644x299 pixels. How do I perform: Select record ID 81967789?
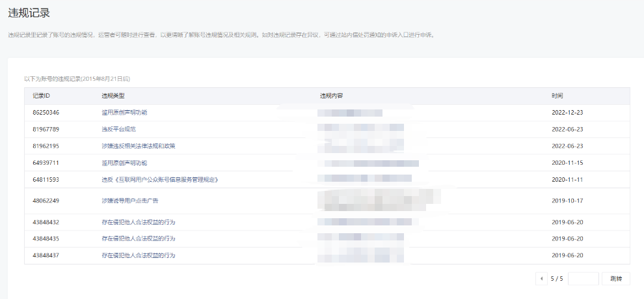tap(46, 129)
